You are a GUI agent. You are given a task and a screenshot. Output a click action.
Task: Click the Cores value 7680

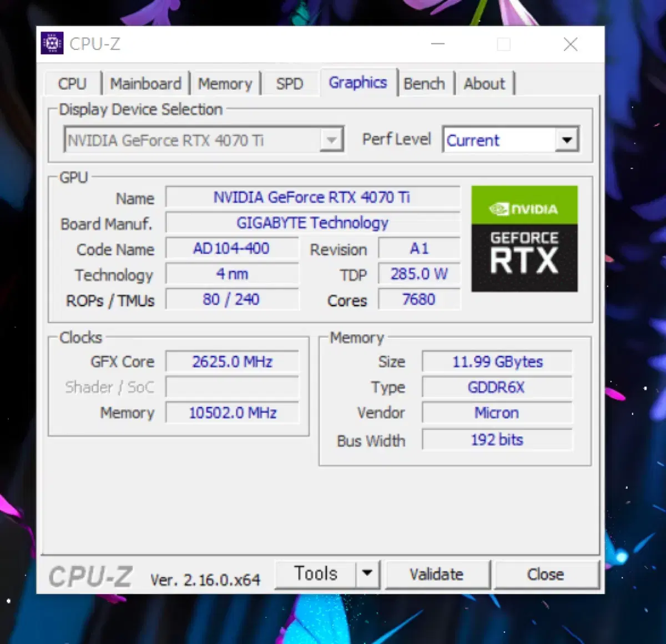[419, 300]
